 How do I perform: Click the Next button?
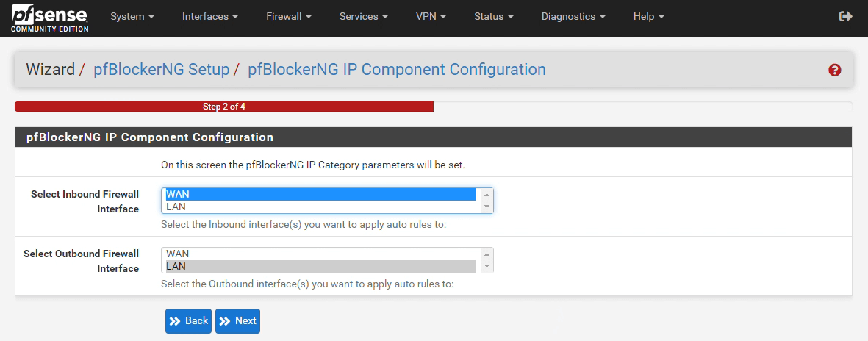(x=237, y=320)
